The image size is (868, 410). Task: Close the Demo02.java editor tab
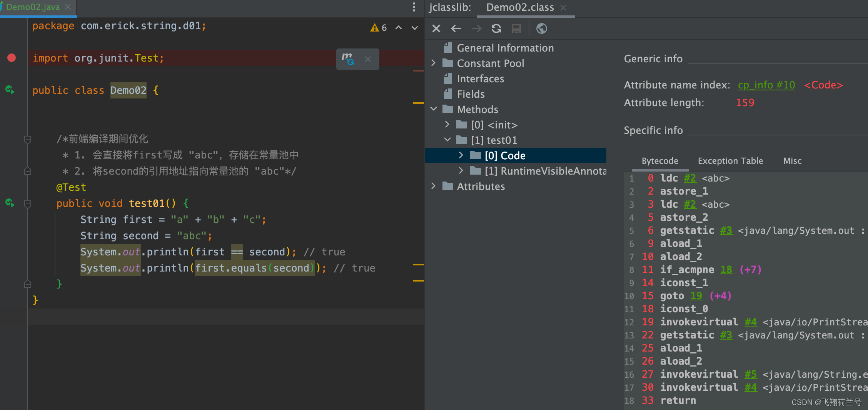(68, 7)
